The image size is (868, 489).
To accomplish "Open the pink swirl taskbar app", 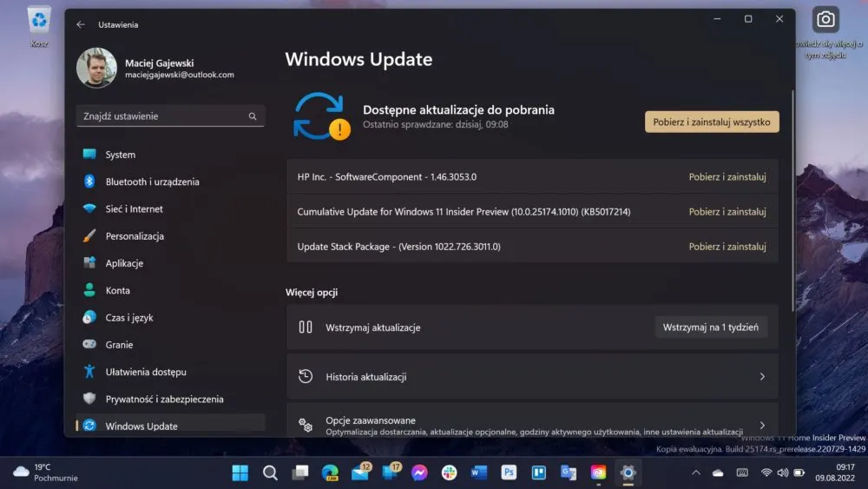I will click(x=598, y=472).
